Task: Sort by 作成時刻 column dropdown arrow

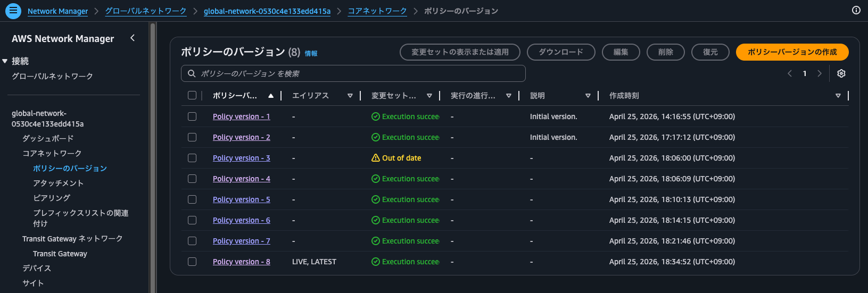Action: [838, 96]
